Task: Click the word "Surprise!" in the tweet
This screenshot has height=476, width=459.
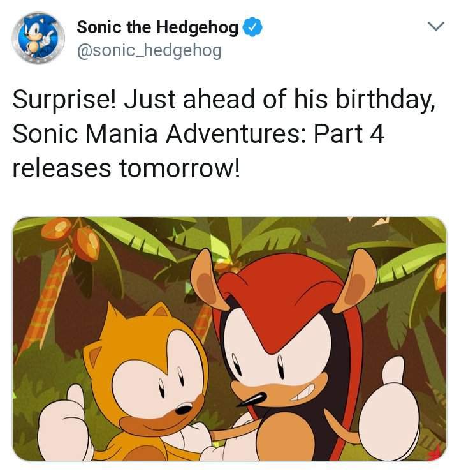Action: tap(61, 100)
